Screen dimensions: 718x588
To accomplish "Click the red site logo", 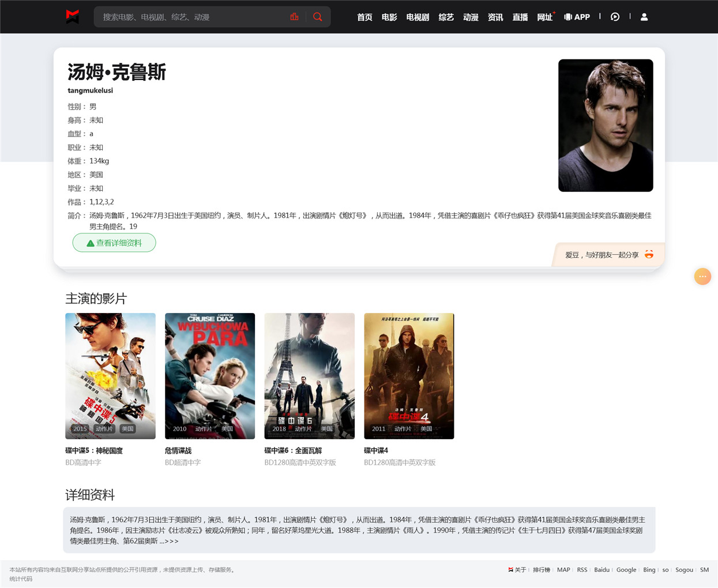I will click(x=72, y=17).
